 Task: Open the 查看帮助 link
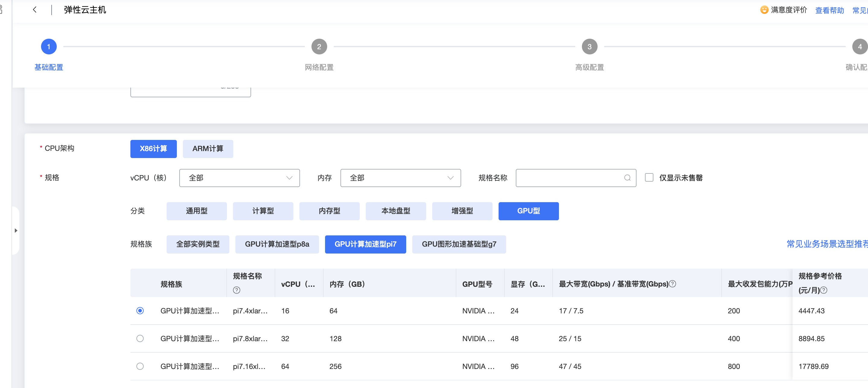coord(829,11)
